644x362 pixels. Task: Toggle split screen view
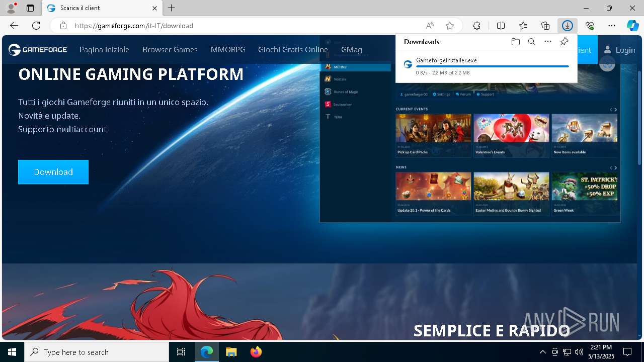click(x=501, y=26)
